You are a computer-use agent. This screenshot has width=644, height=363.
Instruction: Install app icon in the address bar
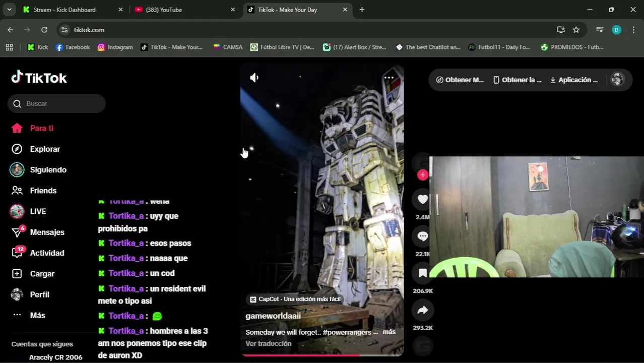[561, 30]
